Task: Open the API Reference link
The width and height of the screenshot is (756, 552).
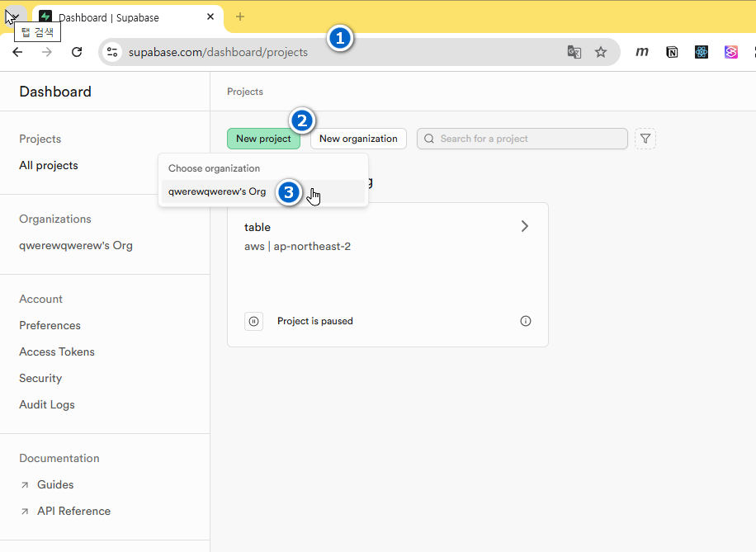Action: pos(73,511)
